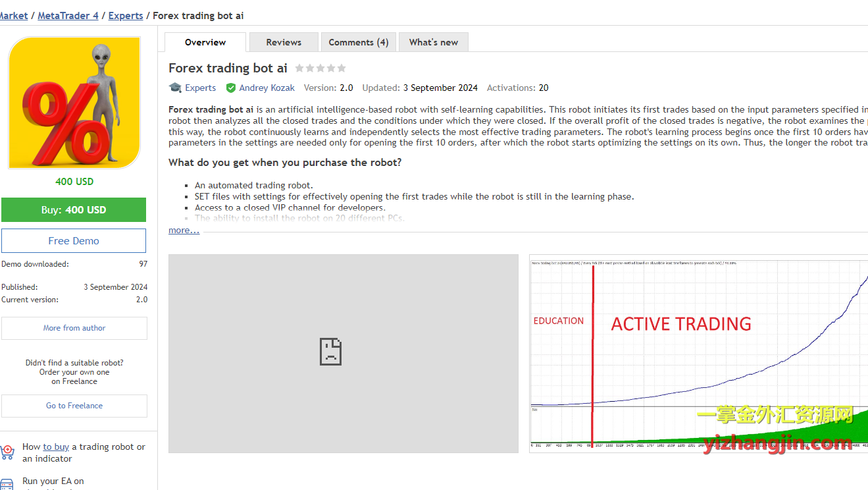The width and height of the screenshot is (868, 490).
Task: Click the Activations: 20 text
Action: [517, 88]
